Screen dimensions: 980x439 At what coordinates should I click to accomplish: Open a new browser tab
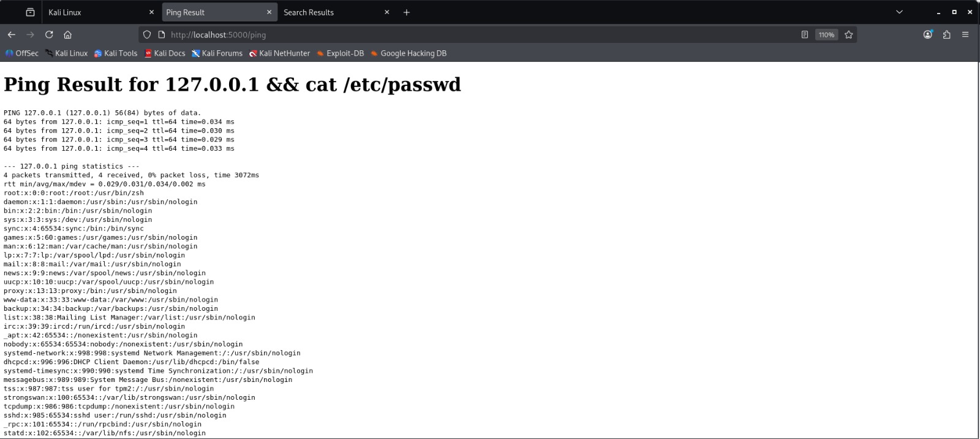click(406, 12)
